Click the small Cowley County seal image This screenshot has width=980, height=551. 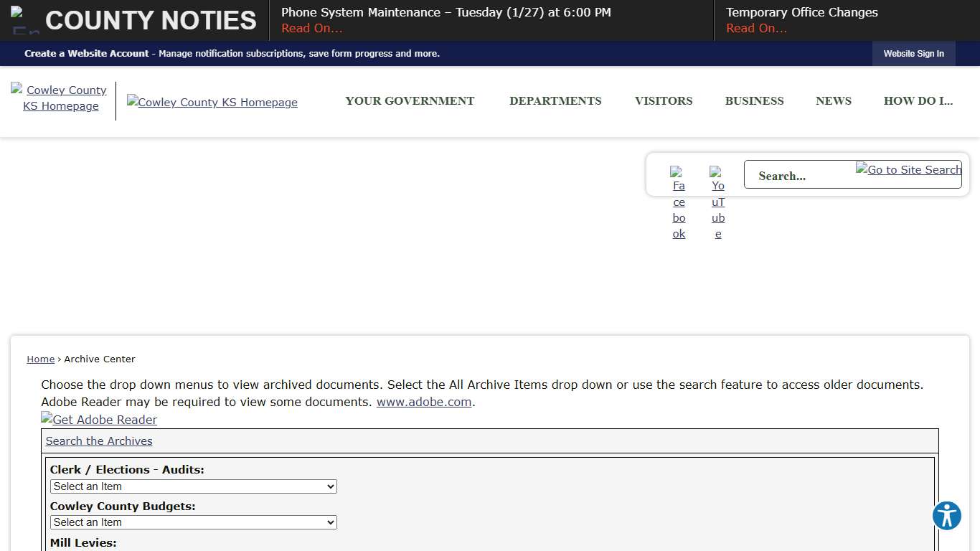(x=60, y=98)
